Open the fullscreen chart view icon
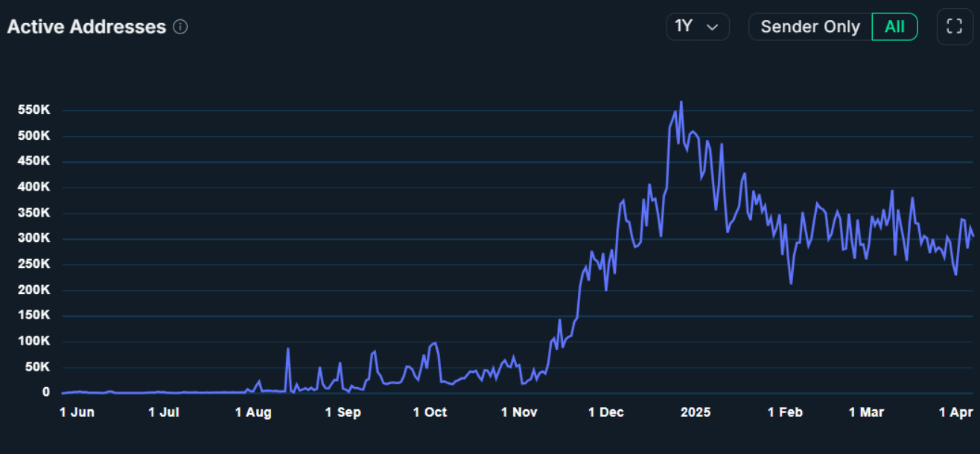This screenshot has height=454, width=980. pyautogui.click(x=954, y=28)
